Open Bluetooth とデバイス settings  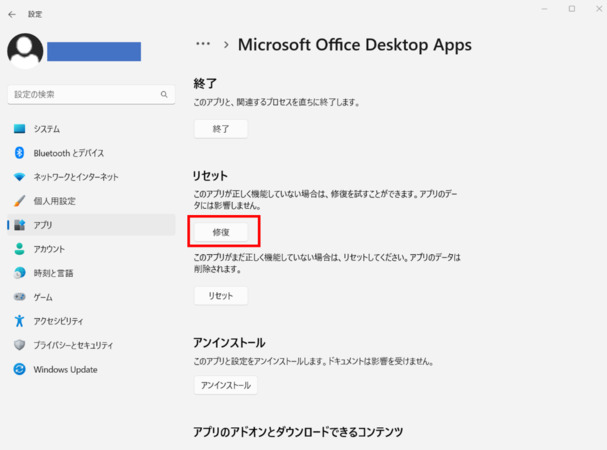coord(91,153)
